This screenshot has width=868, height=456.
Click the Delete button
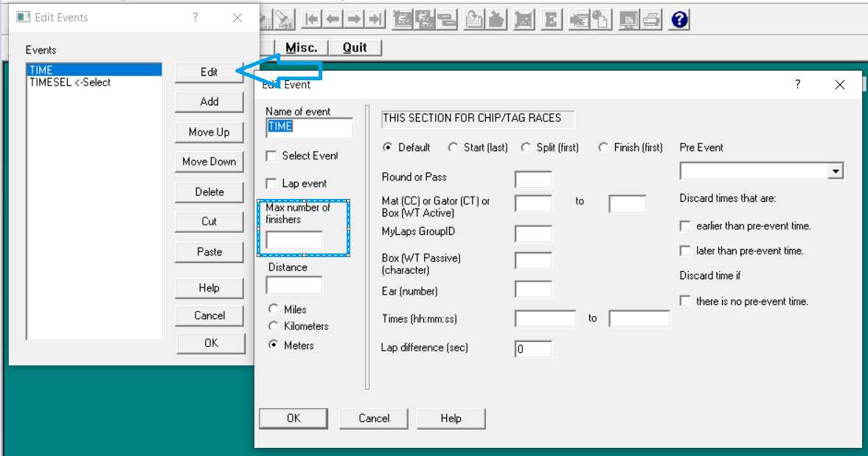point(209,192)
